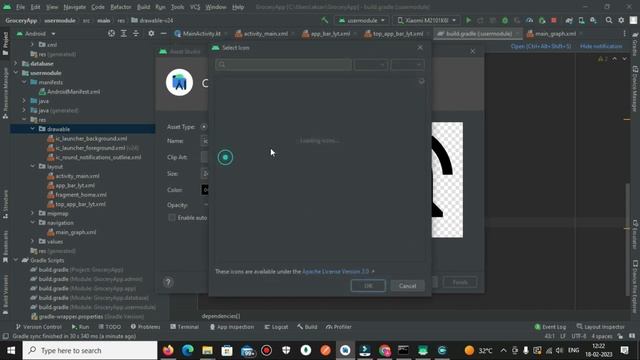Image resolution: width=640 pixels, height=360 pixels.
Task: Expand the database module node
Action: click(x=16, y=64)
